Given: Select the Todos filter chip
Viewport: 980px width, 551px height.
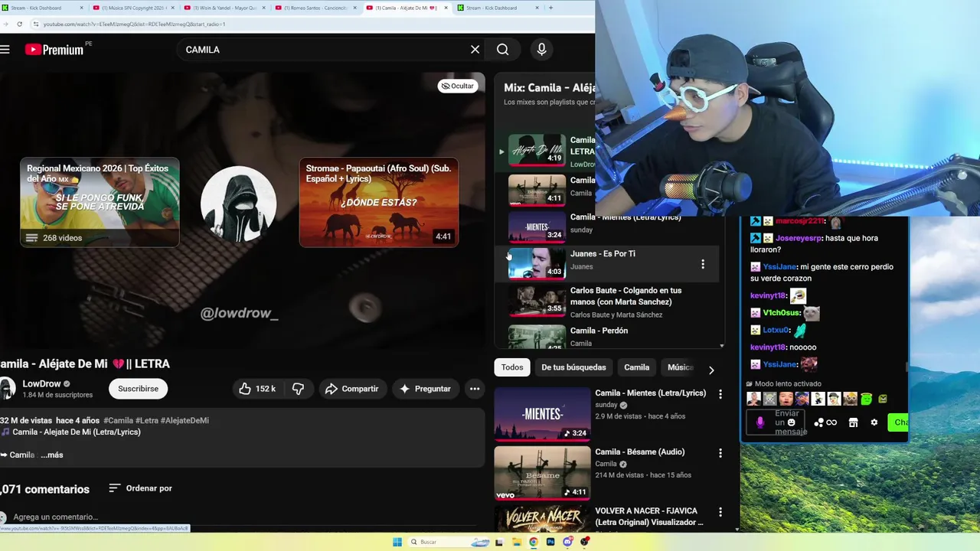Looking at the screenshot, I should pos(512,367).
